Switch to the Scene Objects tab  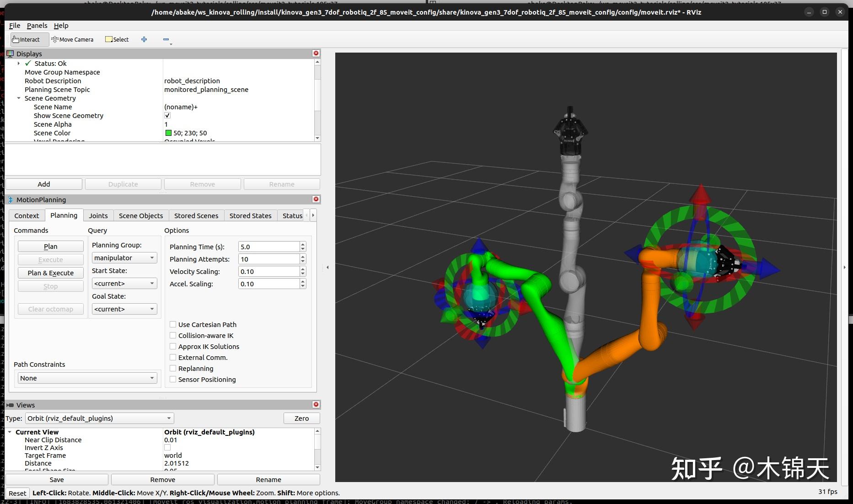140,215
